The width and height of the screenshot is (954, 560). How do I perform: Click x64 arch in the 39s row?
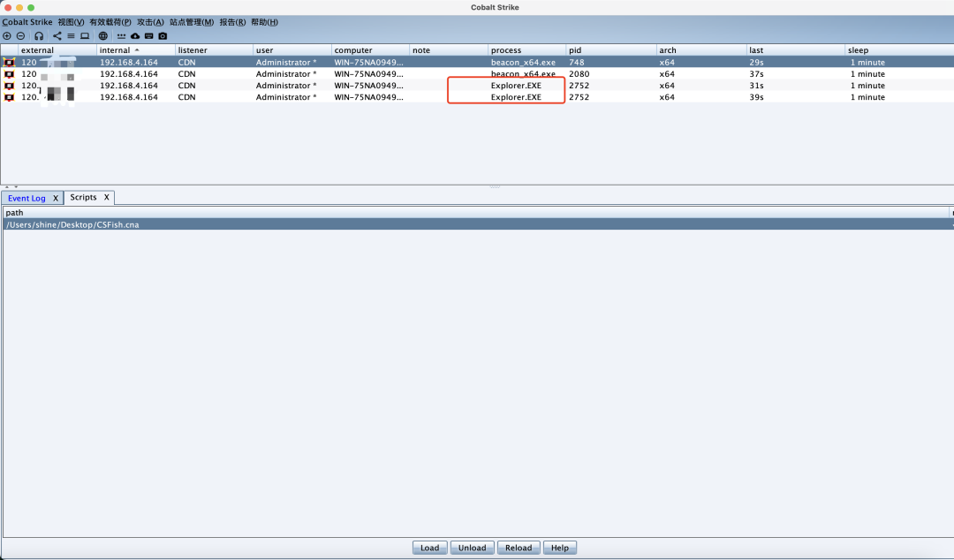(667, 97)
